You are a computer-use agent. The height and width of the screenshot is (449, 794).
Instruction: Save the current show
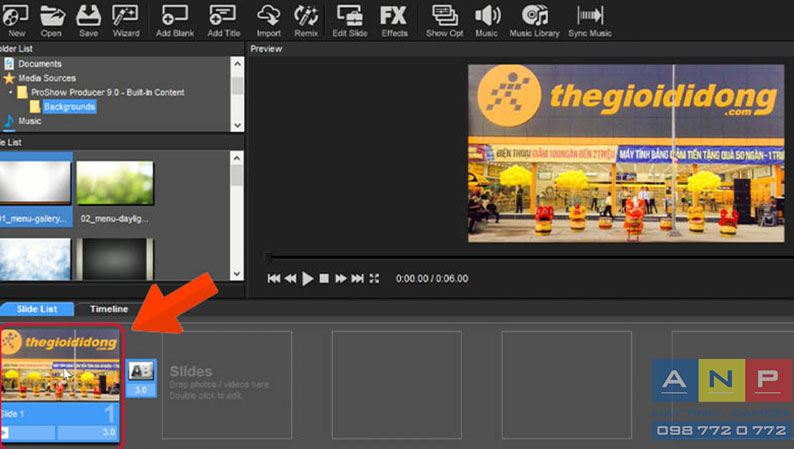point(88,20)
